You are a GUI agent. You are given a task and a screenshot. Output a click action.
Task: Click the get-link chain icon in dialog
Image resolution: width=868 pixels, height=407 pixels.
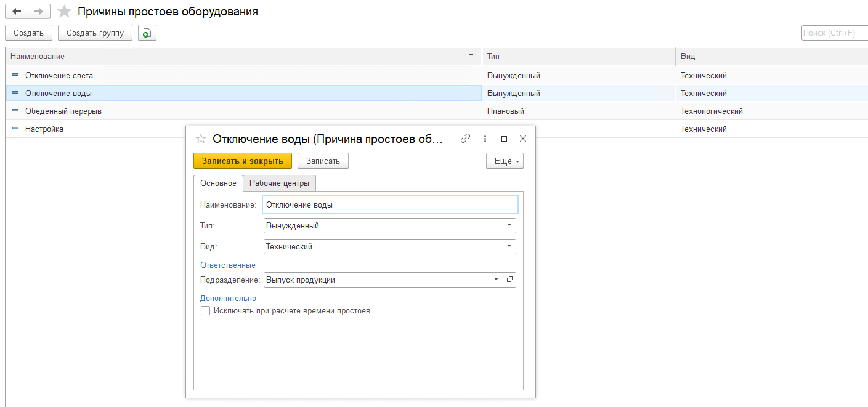click(466, 139)
